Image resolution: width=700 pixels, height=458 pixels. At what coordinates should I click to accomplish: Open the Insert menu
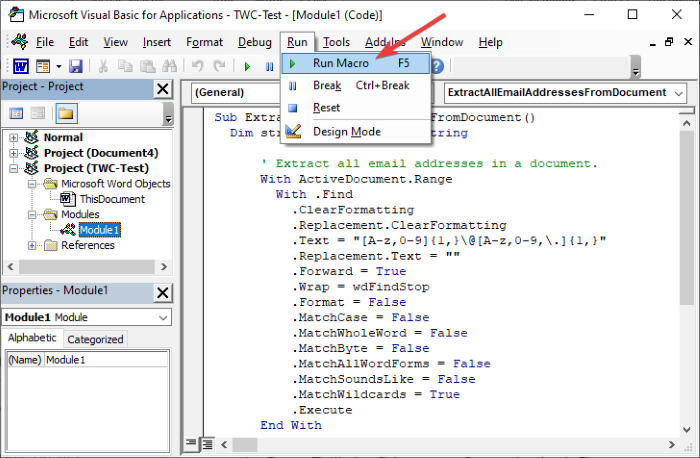pyautogui.click(x=157, y=42)
